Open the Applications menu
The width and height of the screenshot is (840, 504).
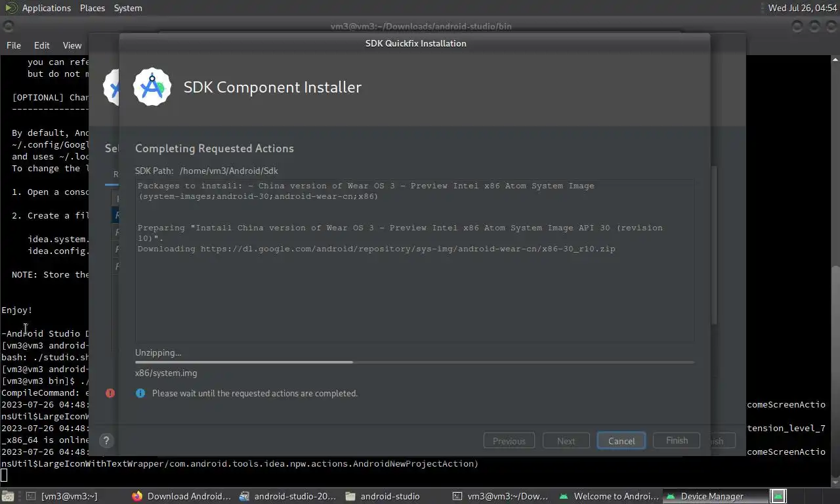coord(46,8)
